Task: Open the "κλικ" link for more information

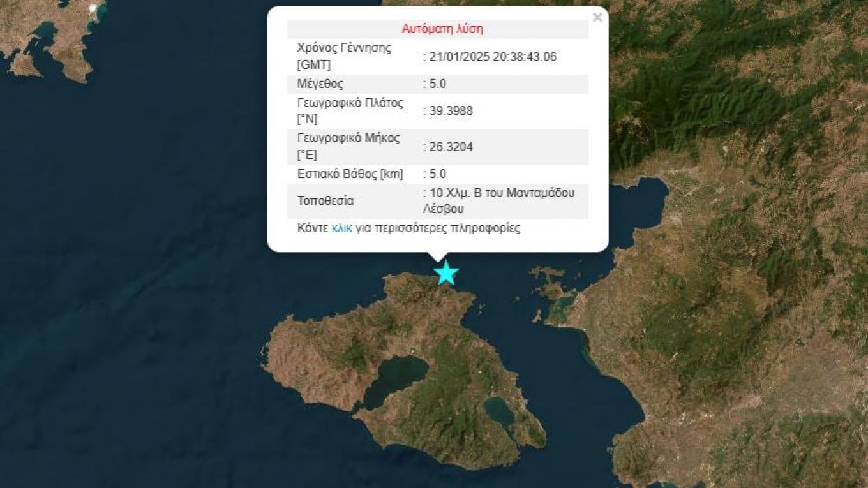Action: (x=341, y=228)
